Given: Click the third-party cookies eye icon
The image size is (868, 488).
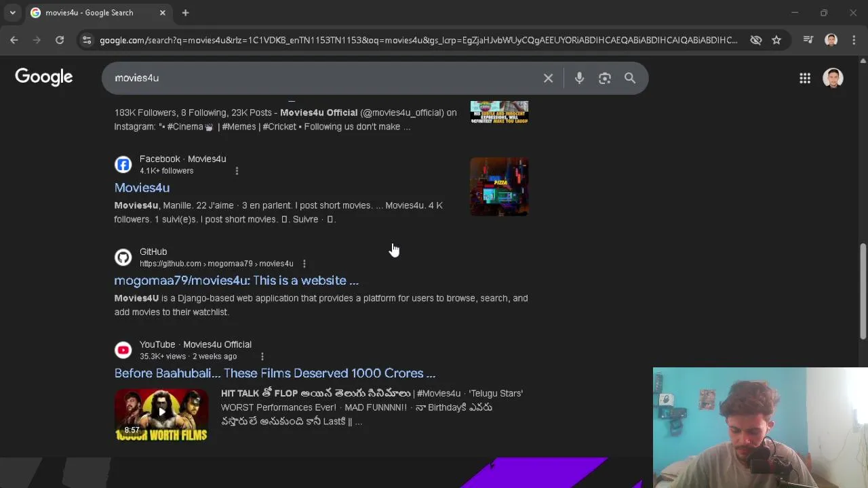Looking at the screenshot, I should tap(755, 40).
